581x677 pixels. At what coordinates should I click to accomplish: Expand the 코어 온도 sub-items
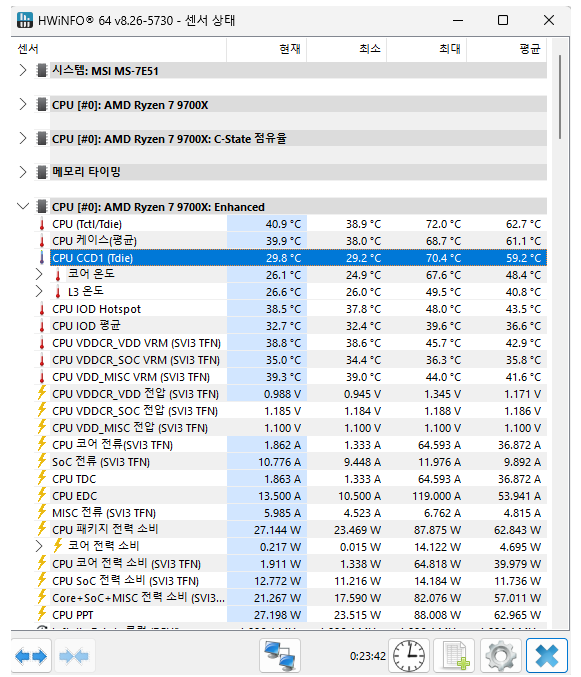click(39, 275)
